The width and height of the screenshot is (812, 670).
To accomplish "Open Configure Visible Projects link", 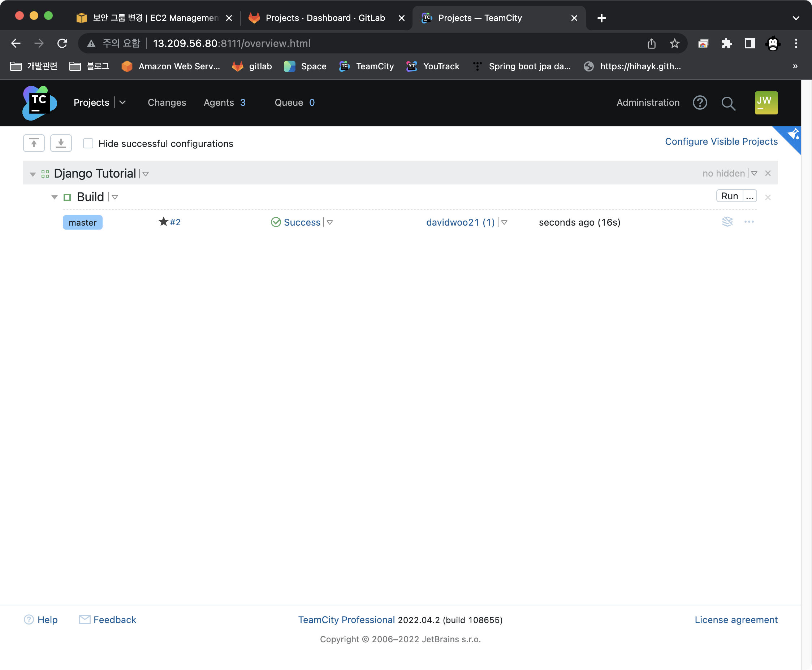I will (x=721, y=142).
